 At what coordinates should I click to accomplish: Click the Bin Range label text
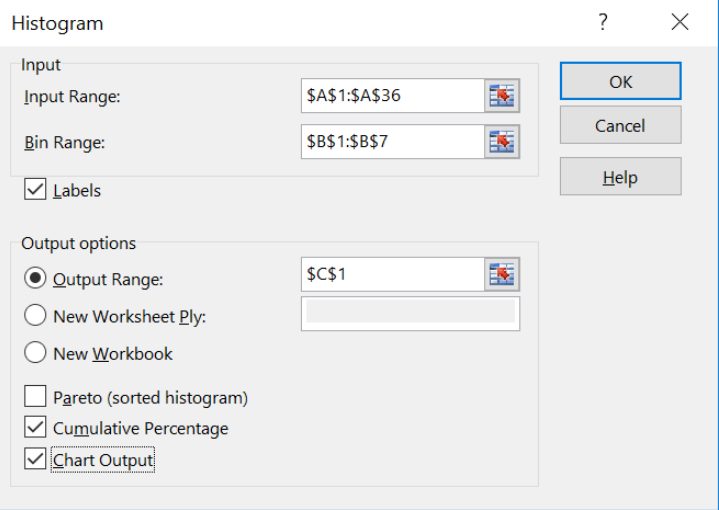click(65, 143)
